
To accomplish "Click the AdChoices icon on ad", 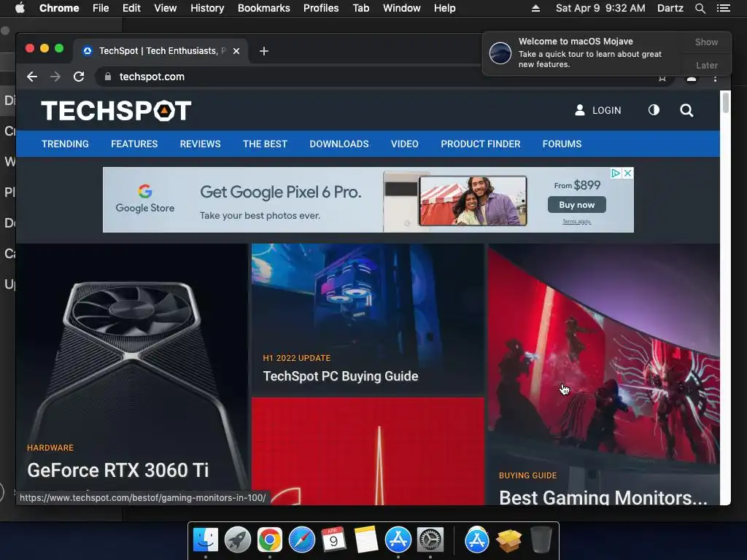I will coord(616,173).
